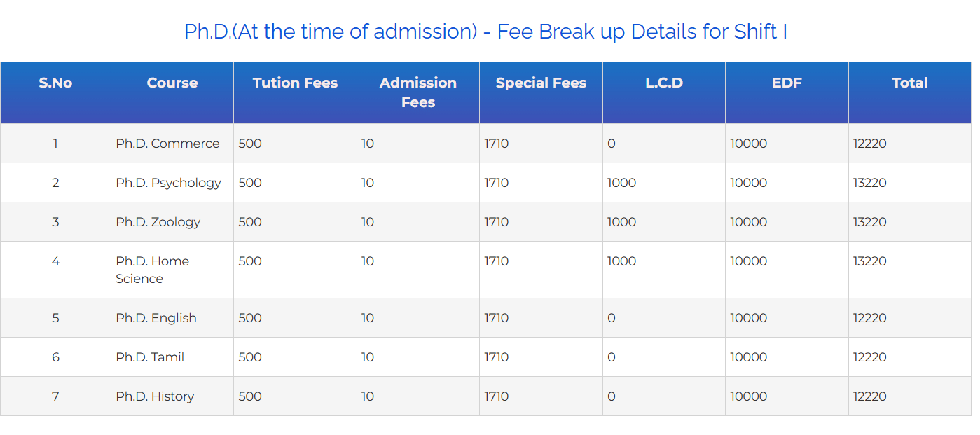980x435 pixels.
Task: Click the Special Fees column header
Action: 541,83
